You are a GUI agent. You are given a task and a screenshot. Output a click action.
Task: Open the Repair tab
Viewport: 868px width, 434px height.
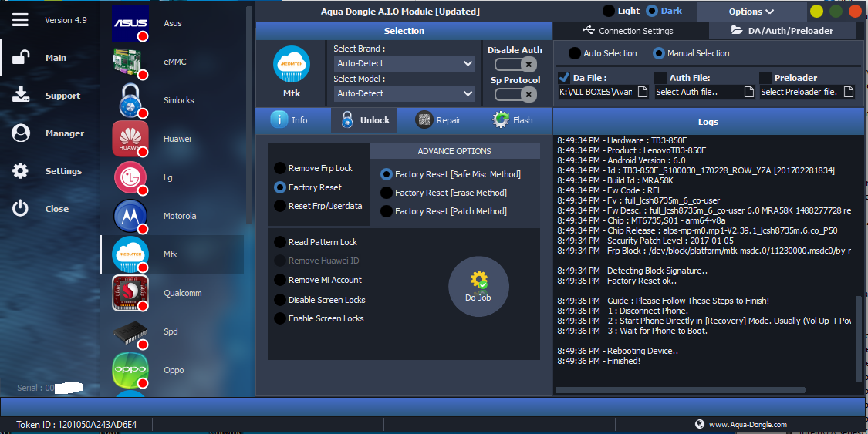click(x=438, y=120)
